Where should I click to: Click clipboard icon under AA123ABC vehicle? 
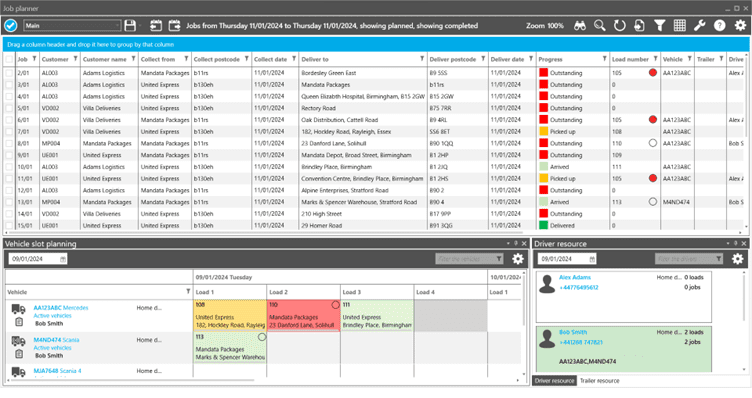pos(19,322)
